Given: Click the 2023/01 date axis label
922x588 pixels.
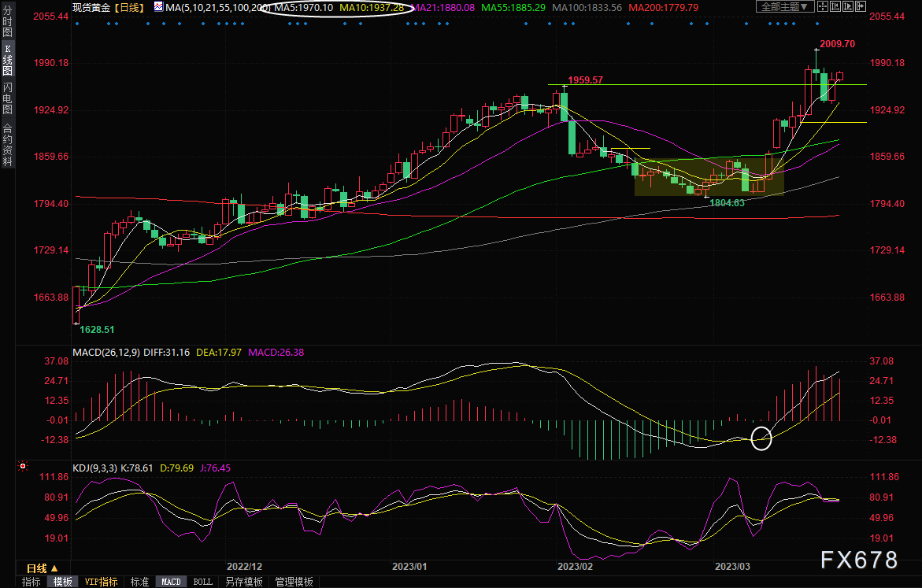Looking at the screenshot, I should tap(409, 566).
